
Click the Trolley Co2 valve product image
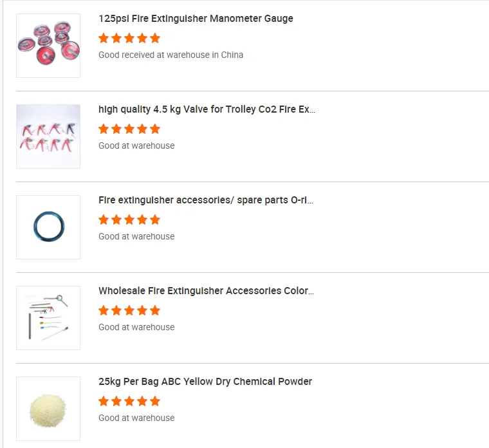(x=48, y=136)
